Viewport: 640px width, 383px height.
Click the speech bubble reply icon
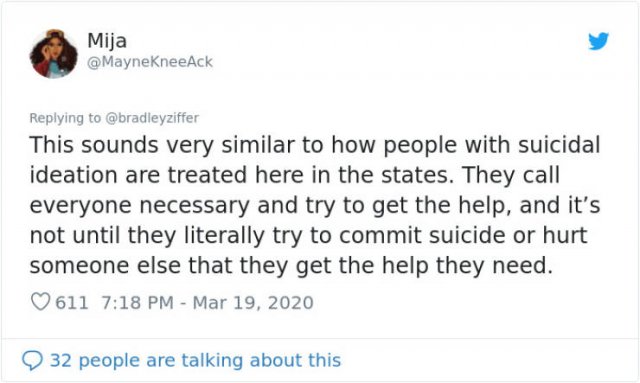(x=32, y=361)
